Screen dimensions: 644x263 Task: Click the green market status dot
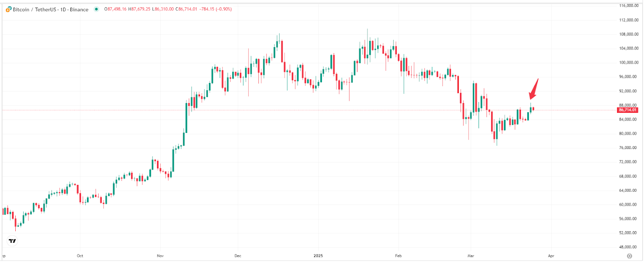96,9
